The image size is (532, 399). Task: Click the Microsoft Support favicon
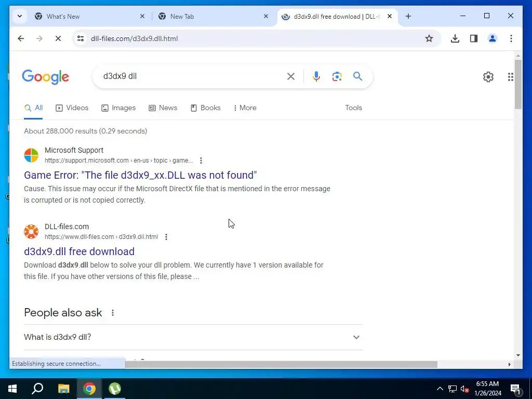pyautogui.click(x=31, y=155)
